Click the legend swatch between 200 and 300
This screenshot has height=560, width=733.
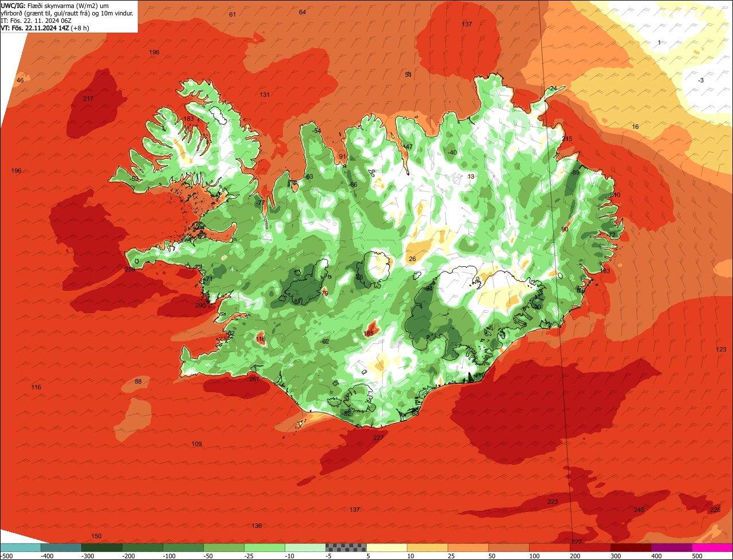pyautogui.click(x=590, y=547)
